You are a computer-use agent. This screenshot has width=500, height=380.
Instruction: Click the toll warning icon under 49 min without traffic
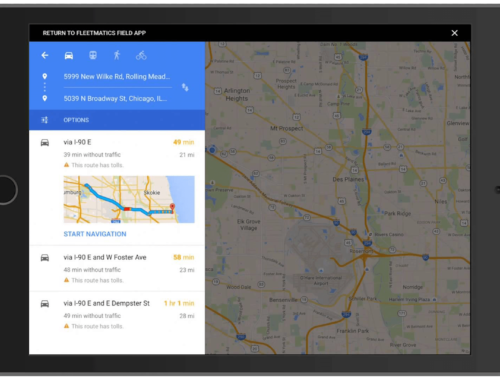coord(66,326)
